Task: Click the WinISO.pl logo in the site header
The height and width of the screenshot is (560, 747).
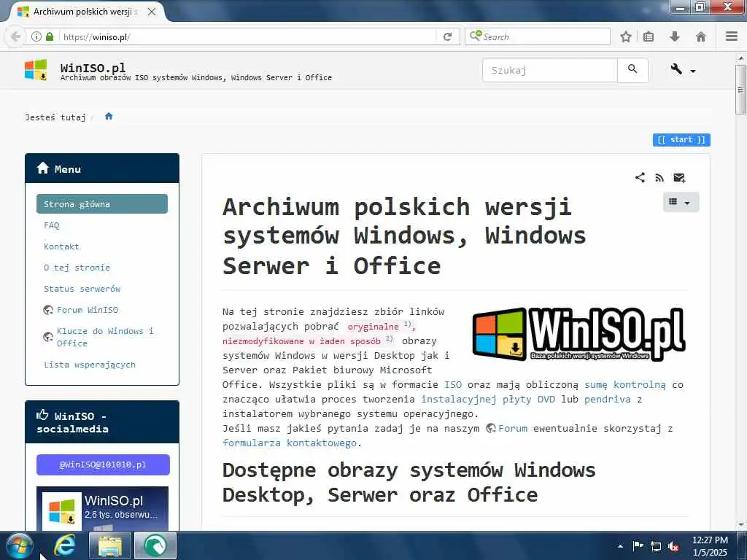Action: [x=36, y=70]
